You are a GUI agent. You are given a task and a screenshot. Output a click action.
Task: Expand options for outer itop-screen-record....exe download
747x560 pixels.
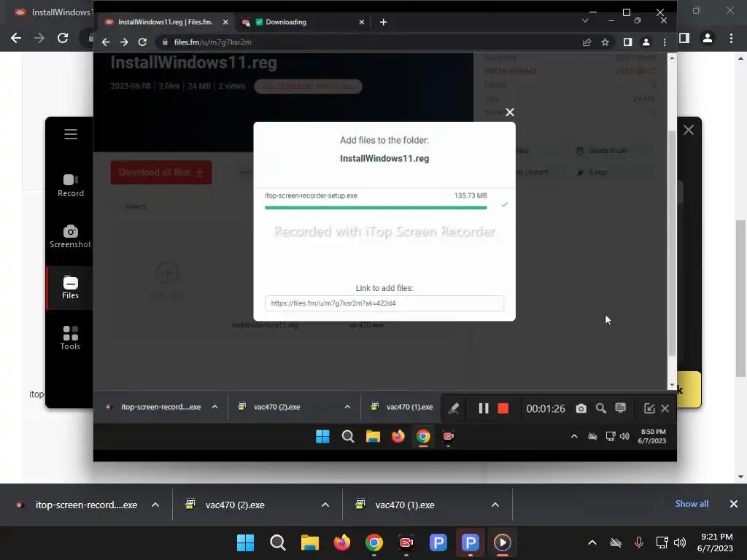[155, 505]
